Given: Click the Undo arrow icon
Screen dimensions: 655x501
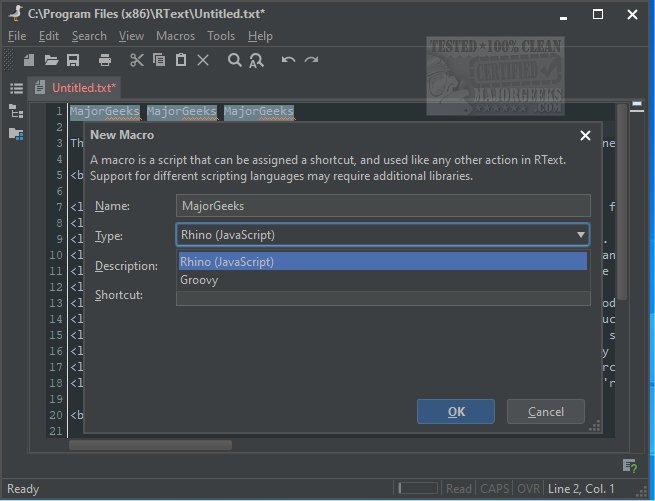Looking at the screenshot, I should [x=288, y=60].
